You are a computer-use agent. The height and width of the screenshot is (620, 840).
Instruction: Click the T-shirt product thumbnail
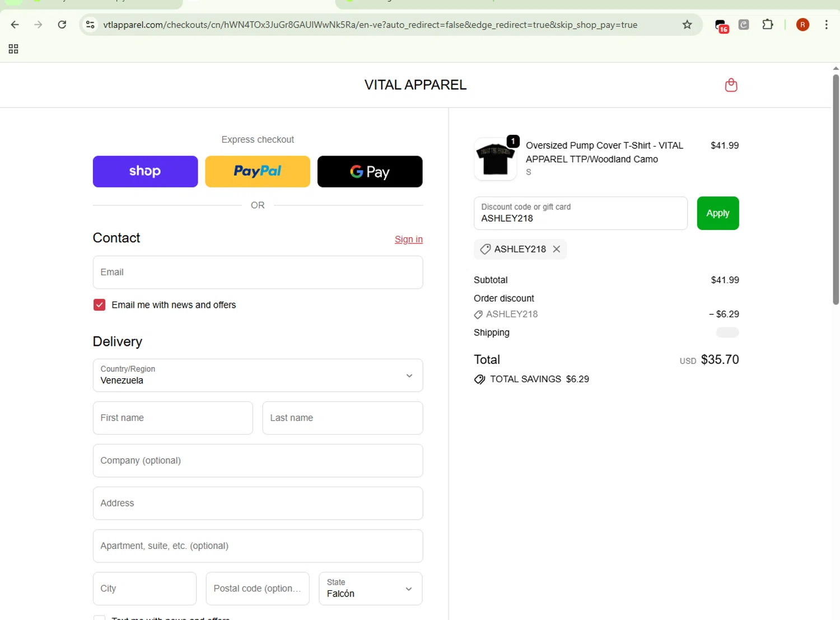pos(495,159)
